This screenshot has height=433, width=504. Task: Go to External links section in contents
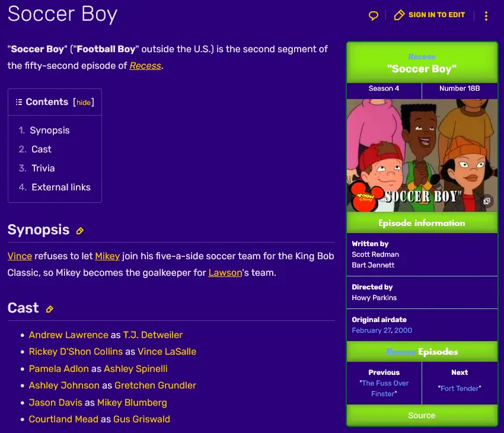tap(60, 187)
